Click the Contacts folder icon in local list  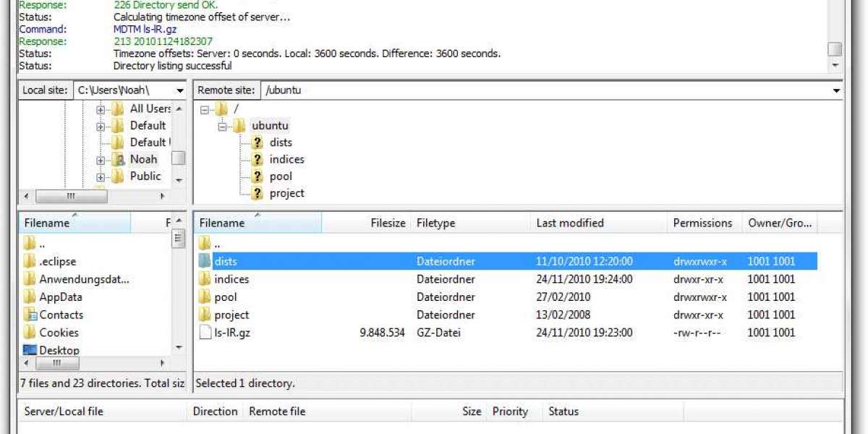(30, 315)
